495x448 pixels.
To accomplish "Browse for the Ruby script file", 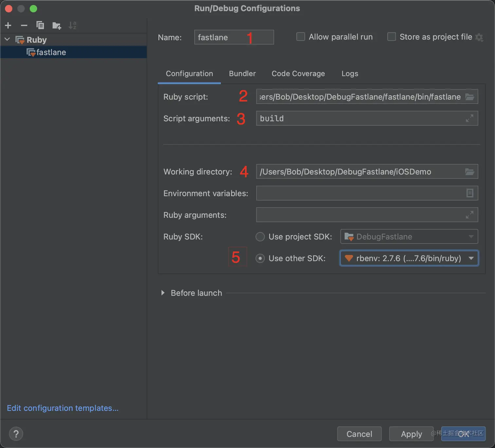I will click(470, 97).
